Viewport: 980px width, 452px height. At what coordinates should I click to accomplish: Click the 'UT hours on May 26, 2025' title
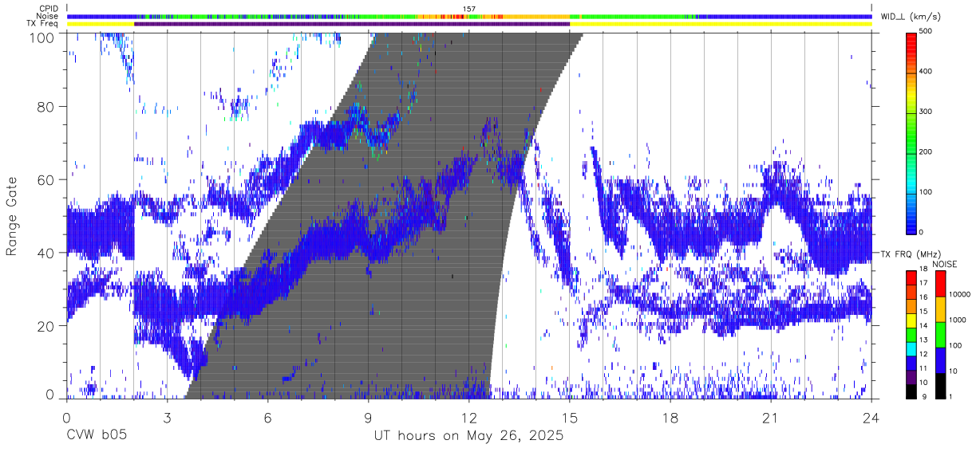click(469, 436)
